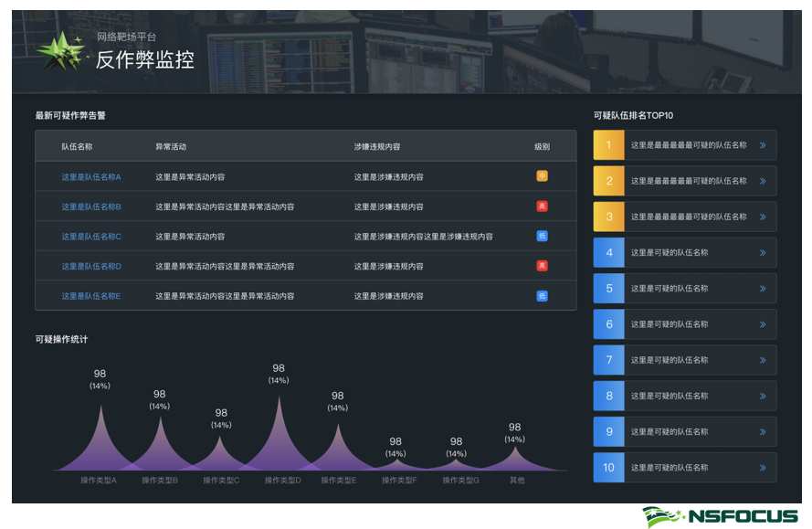This screenshot has width=812, height=529.
Task: Click the blue rank 7 number badge
Action: pyautogui.click(x=608, y=360)
